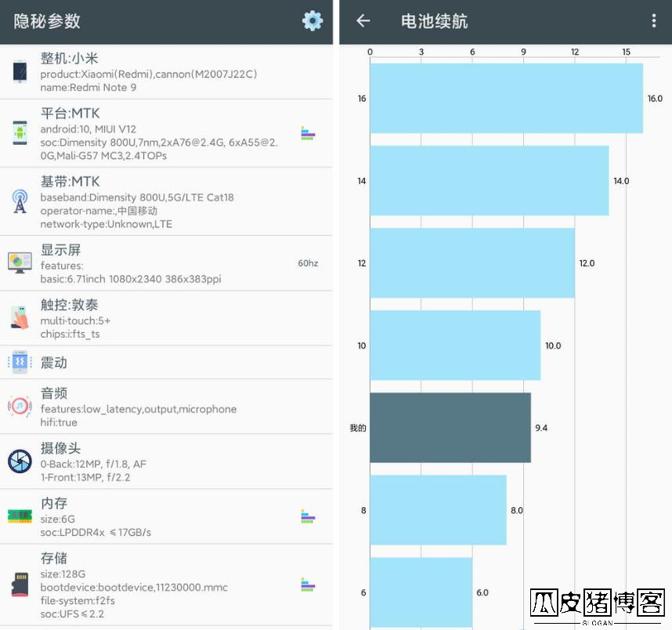Select the size:6G memory line
The height and width of the screenshot is (630, 672).
point(58,519)
